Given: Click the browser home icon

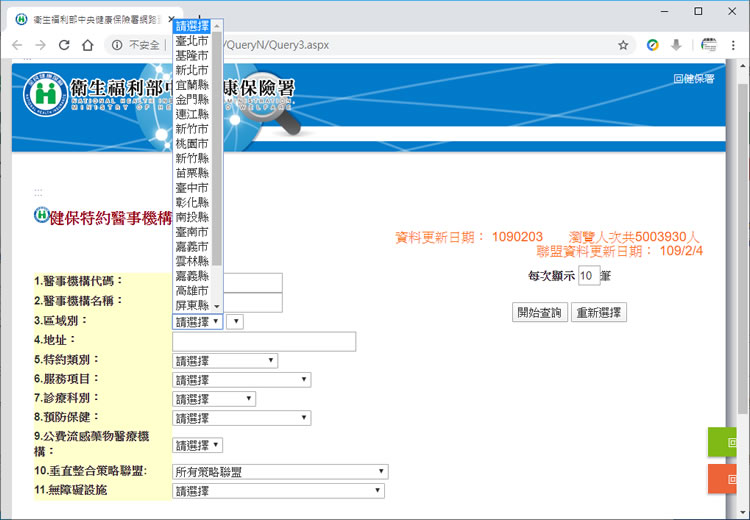Looking at the screenshot, I should (x=87, y=45).
